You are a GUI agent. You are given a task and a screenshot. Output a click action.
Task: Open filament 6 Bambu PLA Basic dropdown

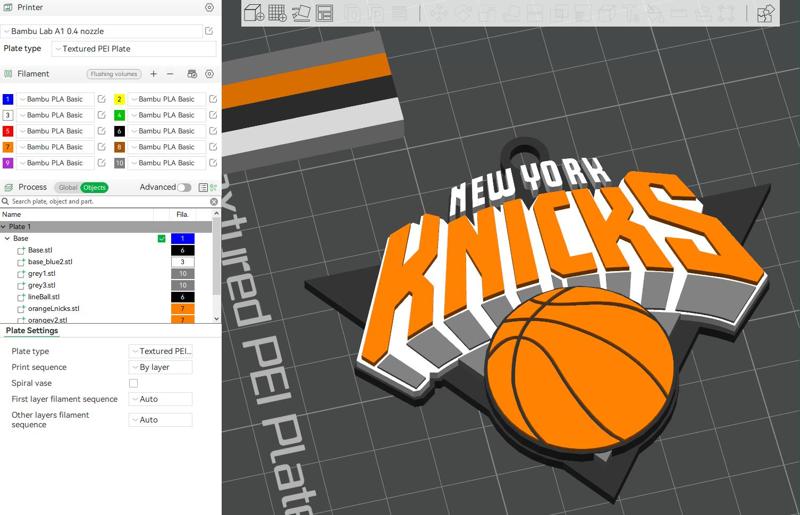pyautogui.click(x=166, y=131)
